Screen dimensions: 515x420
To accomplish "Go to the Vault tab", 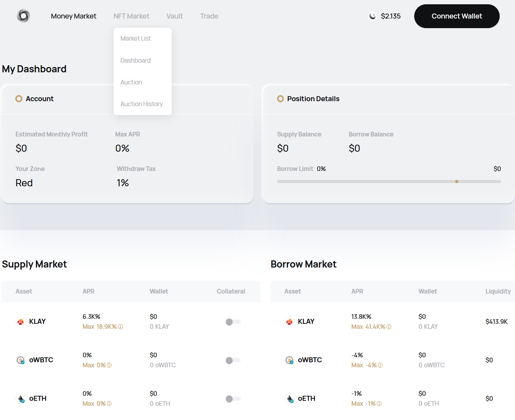I will pos(175,16).
